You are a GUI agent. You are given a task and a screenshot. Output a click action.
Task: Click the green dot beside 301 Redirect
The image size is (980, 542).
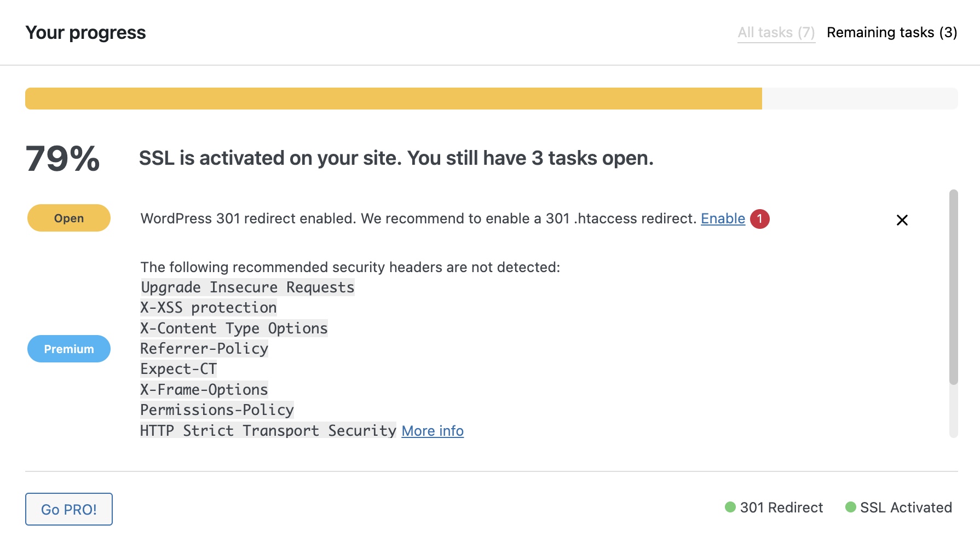tap(730, 507)
